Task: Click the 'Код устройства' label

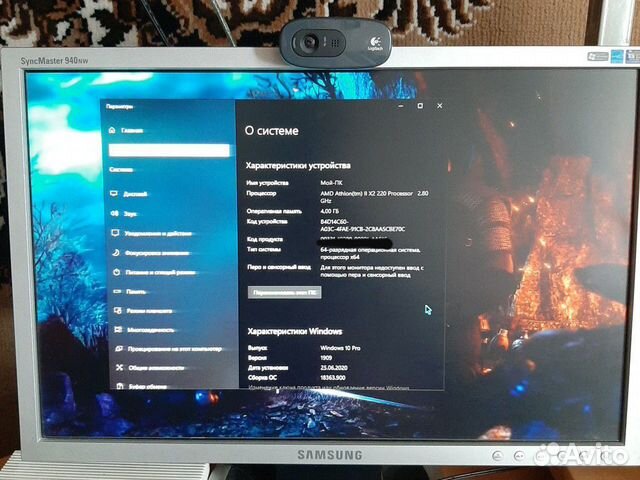Action: tap(267, 221)
